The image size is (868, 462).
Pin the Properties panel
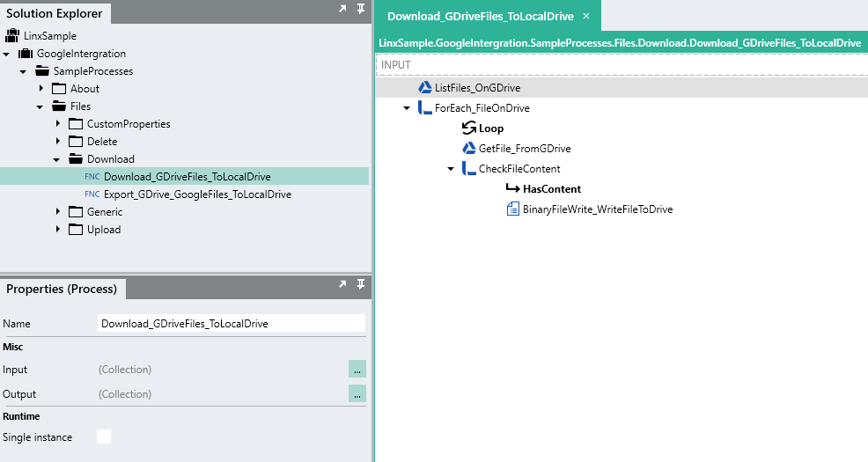click(361, 284)
